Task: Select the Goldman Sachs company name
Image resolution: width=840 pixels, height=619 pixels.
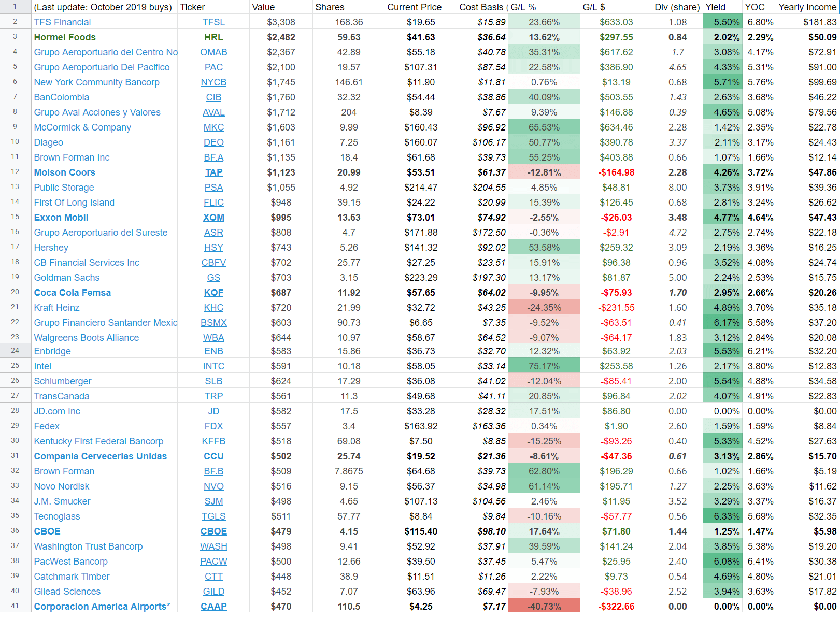Action: tap(67, 278)
